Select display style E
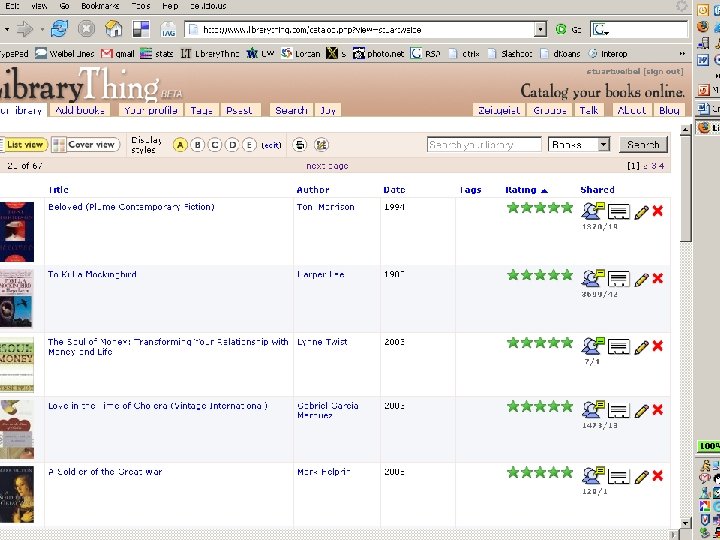Image resolution: width=720 pixels, height=540 pixels. tap(249, 145)
